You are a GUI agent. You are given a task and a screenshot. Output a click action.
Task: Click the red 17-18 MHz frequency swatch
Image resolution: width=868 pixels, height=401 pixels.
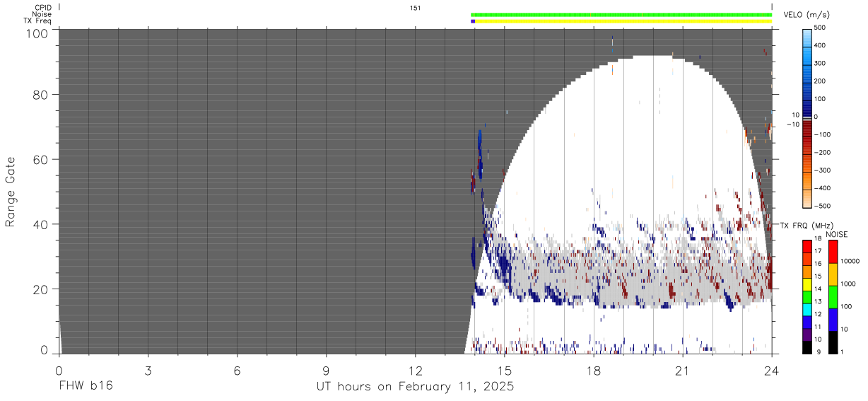tap(808, 246)
